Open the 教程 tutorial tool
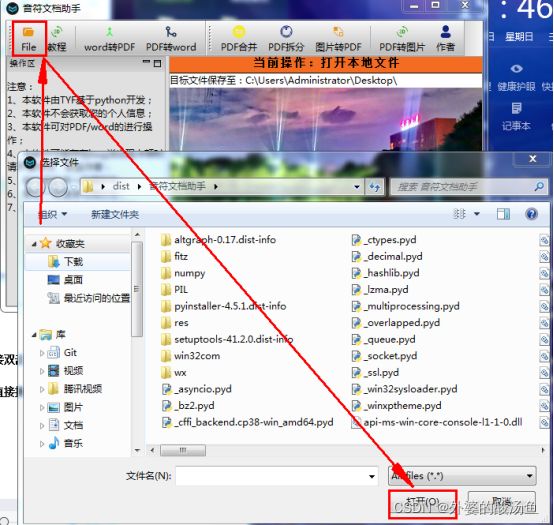 point(57,39)
